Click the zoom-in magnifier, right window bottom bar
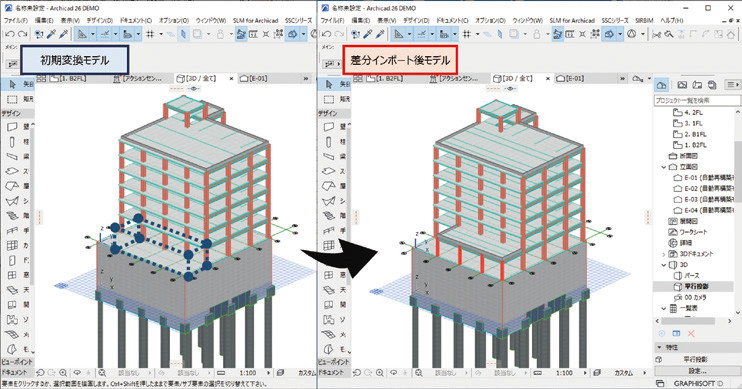Viewport: 742px width, 389px height. pos(380,373)
